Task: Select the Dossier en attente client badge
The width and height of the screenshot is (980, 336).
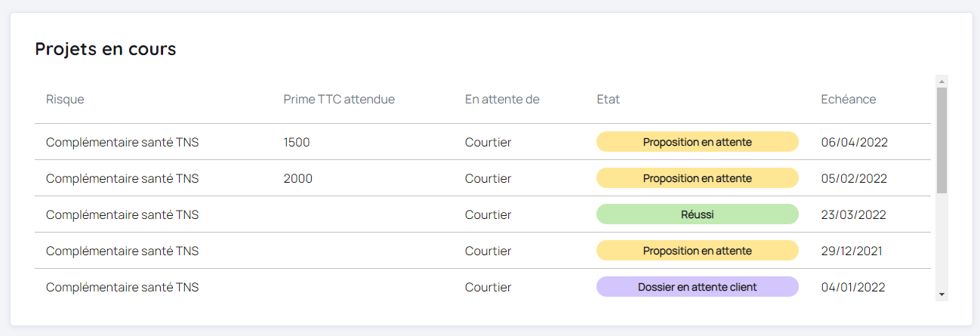Action: coord(697,287)
